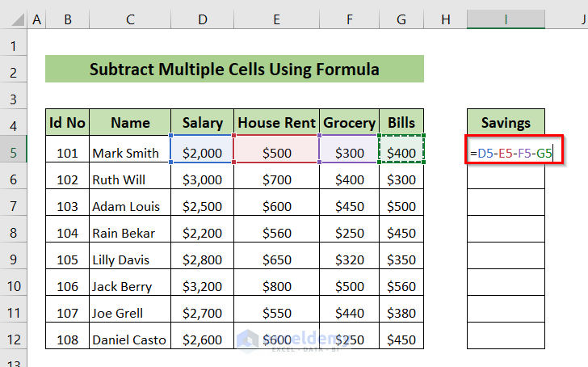Click Adam Louis's $600 house rent cell
This screenshot has width=588, height=367.
pos(276,205)
